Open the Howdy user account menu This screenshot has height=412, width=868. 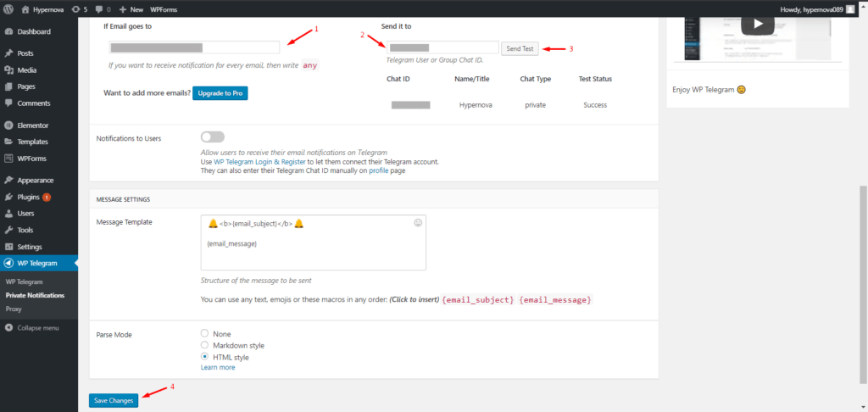tap(815, 8)
